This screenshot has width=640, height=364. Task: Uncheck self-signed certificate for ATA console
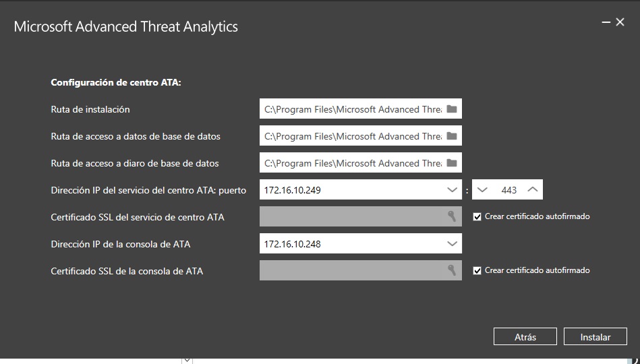coord(477,270)
